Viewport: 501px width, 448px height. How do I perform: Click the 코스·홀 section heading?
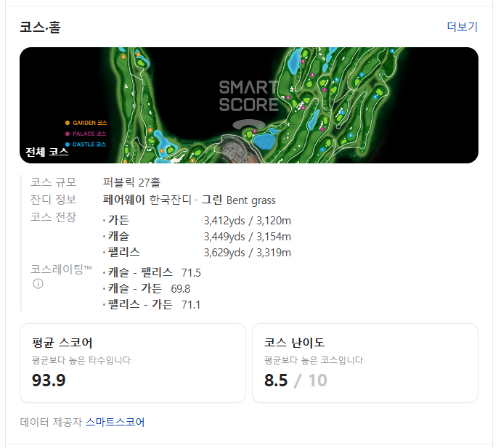click(x=40, y=27)
